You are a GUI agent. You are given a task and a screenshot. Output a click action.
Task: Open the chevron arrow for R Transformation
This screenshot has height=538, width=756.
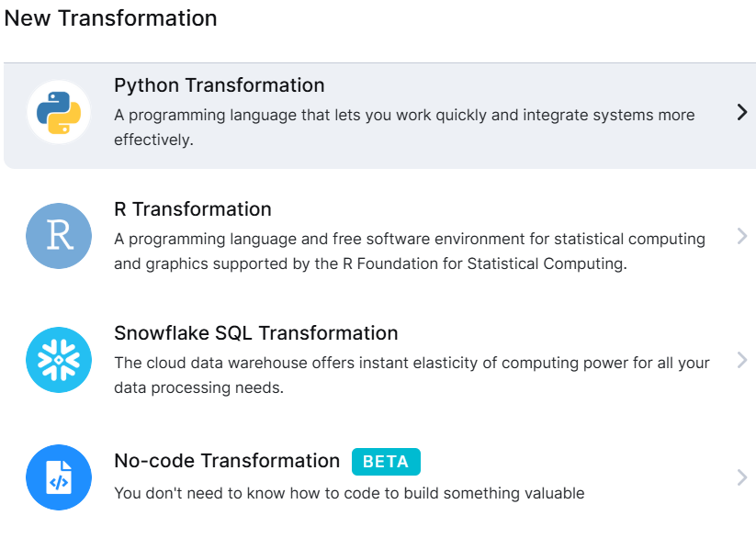tap(742, 236)
